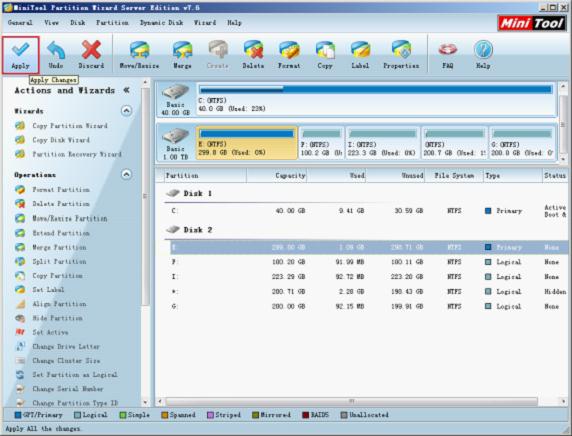Collapse the Wizards section

point(126,111)
